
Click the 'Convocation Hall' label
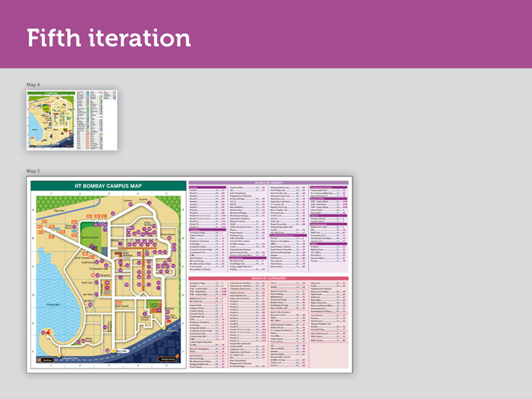point(98,269)
